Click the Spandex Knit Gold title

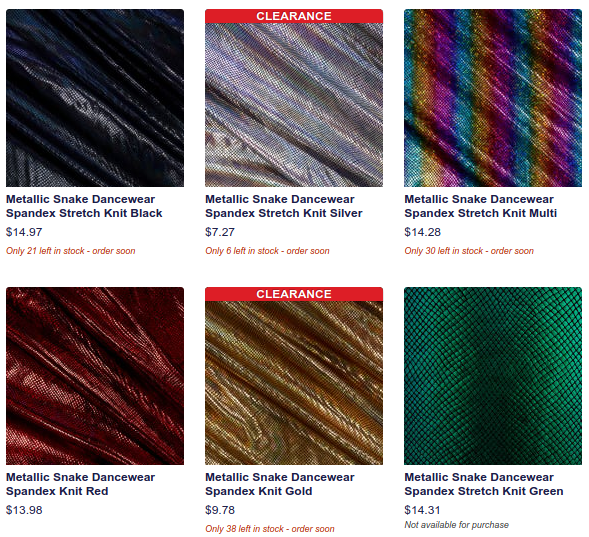click(279, 484)
